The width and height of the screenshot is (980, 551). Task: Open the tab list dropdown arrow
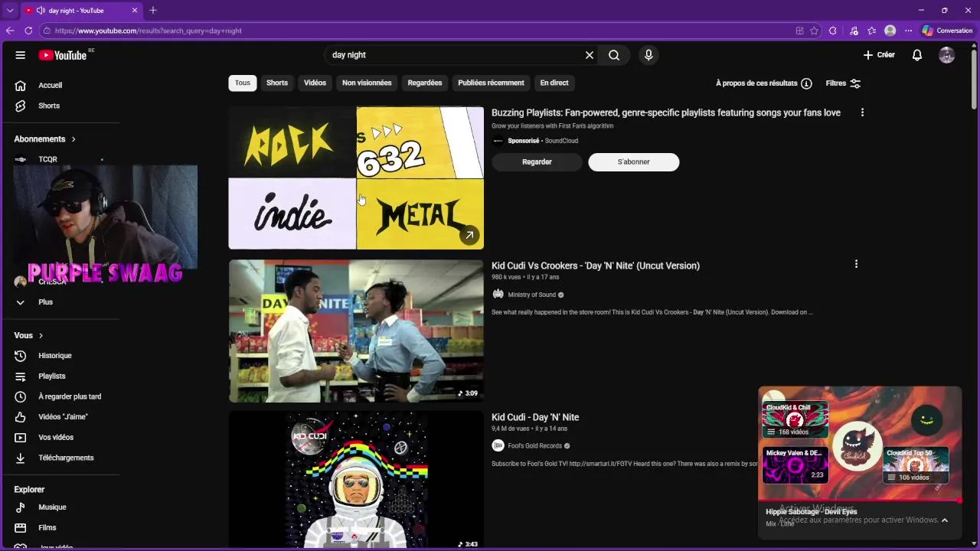(10, 11)
